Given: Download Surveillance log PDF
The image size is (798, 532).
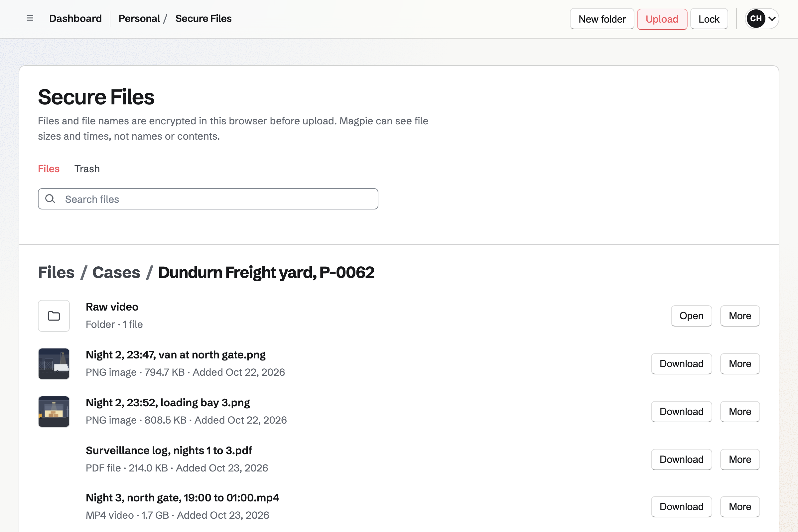Looking at the screenshot, I should (x=681, y=460).
